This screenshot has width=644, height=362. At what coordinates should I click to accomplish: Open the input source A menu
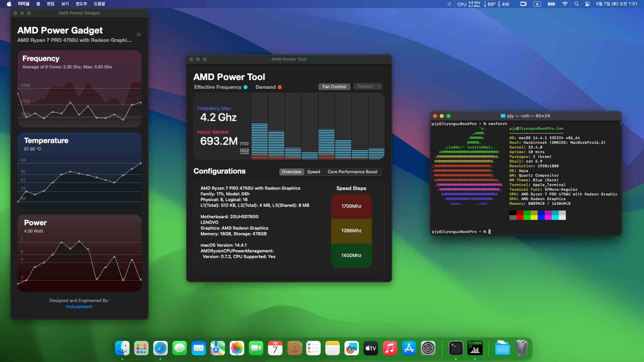pyautogui.click(x=537, y=4)
